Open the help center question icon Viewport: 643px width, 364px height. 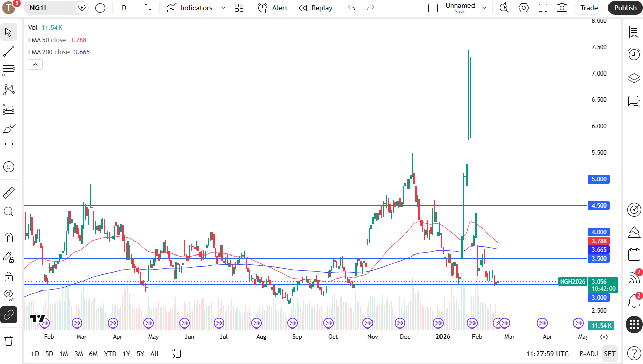click(634, 353)
